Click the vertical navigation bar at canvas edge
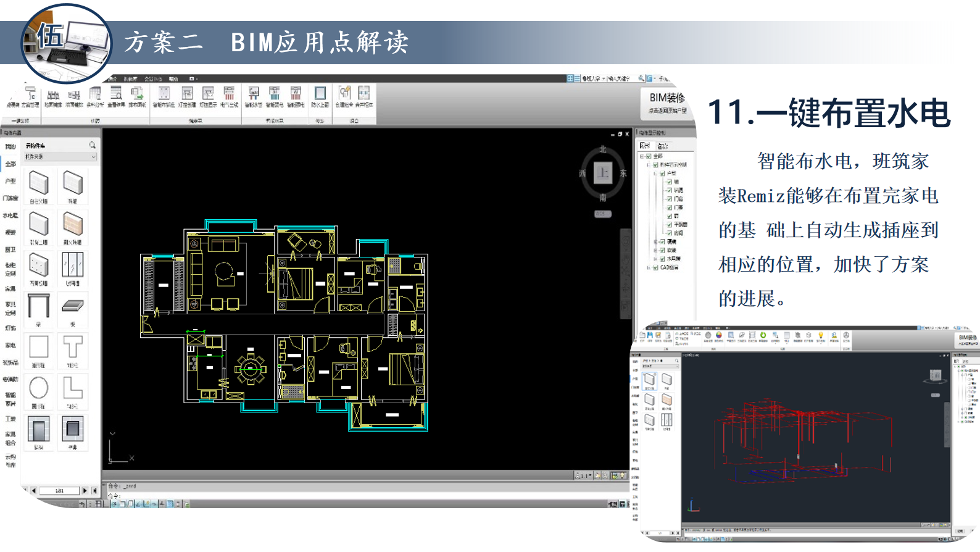 625,274
